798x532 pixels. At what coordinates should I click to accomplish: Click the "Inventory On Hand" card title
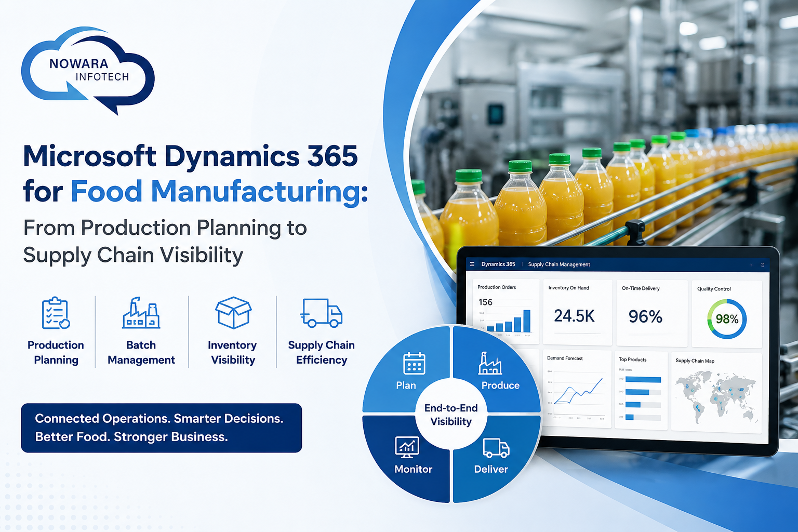[568, 288]
